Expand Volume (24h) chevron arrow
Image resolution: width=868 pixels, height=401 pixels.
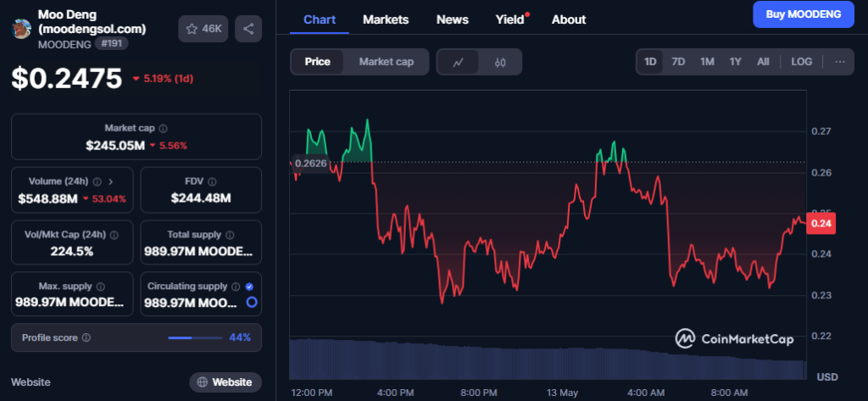pos(110,181)
